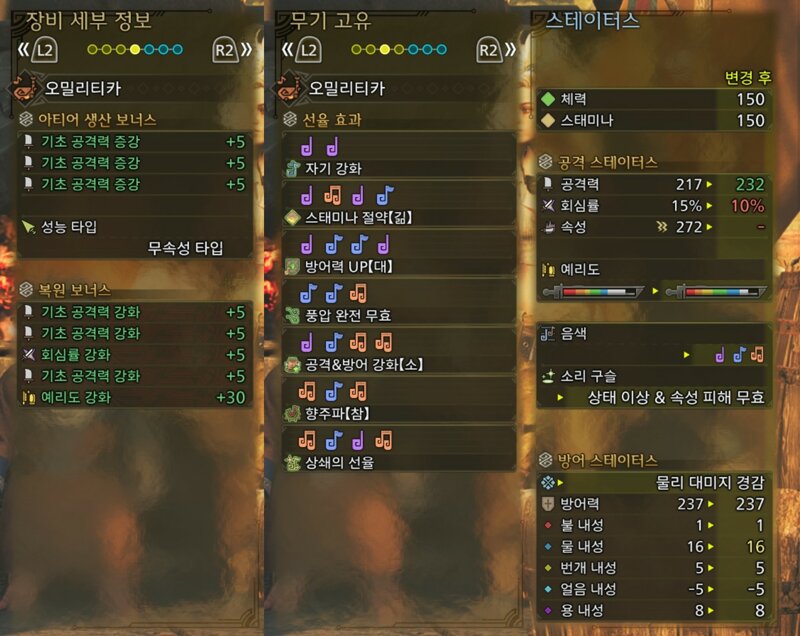Click the changed 예리도 sharpness gauge bar

tap(717, 292)
